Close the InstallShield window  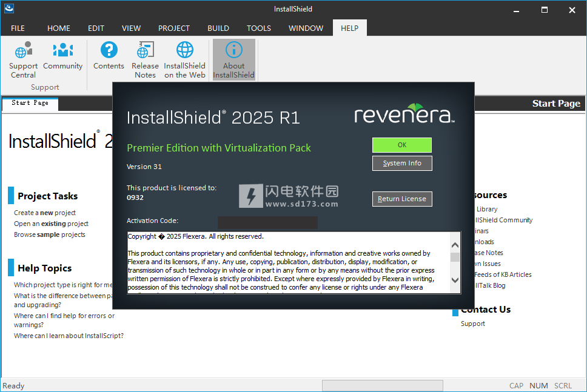[x=572, y=10]
